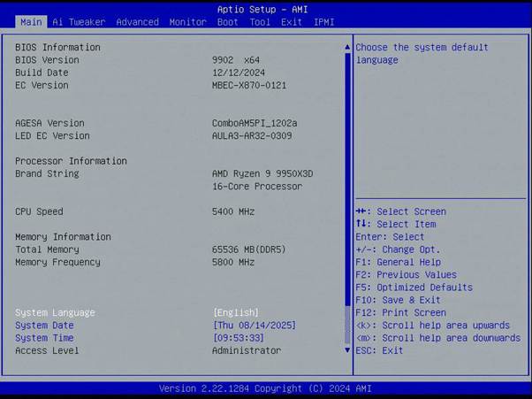Click the BIOS Version label
532x399 pixels.
tap(47, 60)
